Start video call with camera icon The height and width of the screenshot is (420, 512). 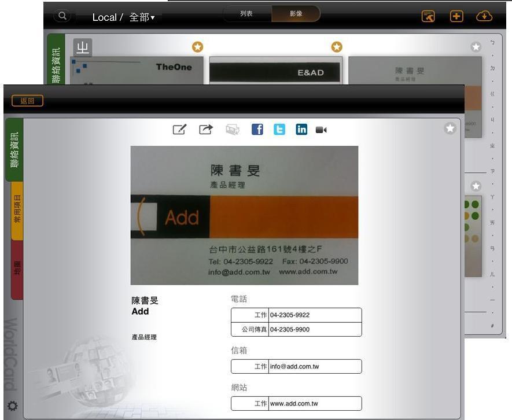[x=321, y=130]
